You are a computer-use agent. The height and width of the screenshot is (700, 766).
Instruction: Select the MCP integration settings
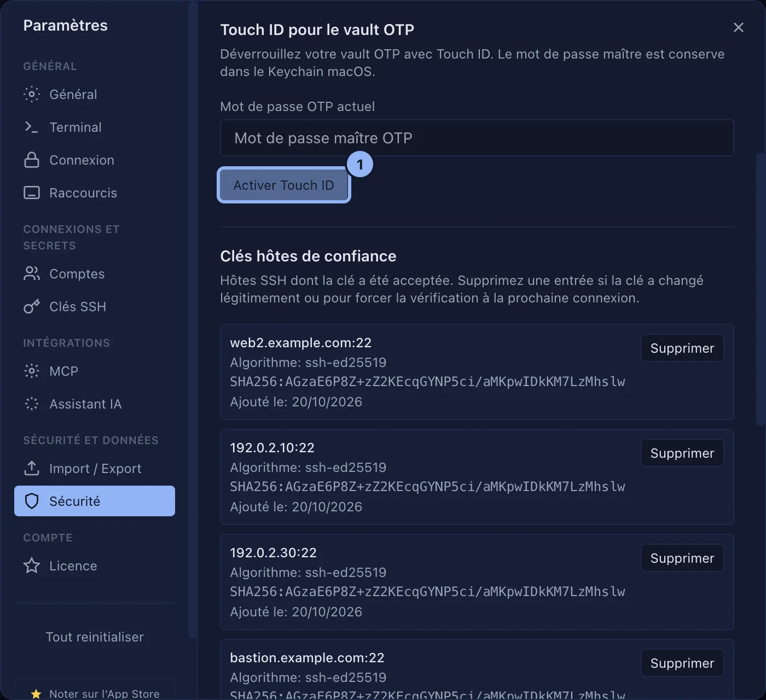(x=95, y=371)
